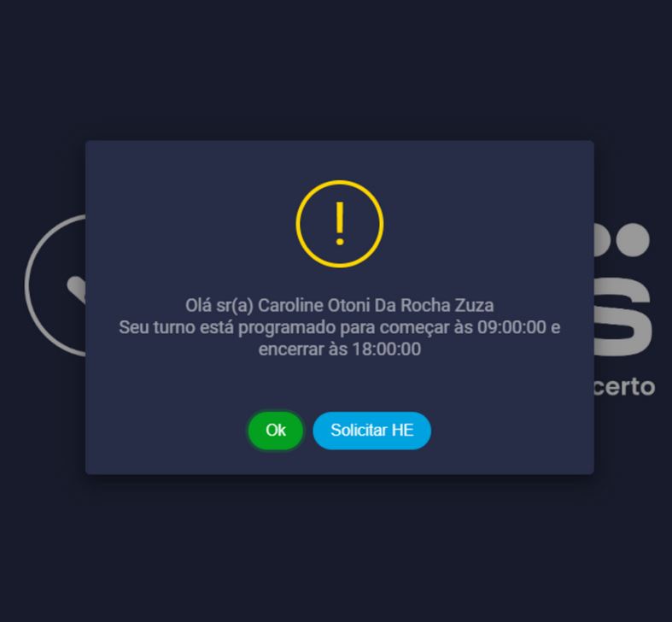
Task: Click the empty dialog area below the buttons
Action: (340, 462)
